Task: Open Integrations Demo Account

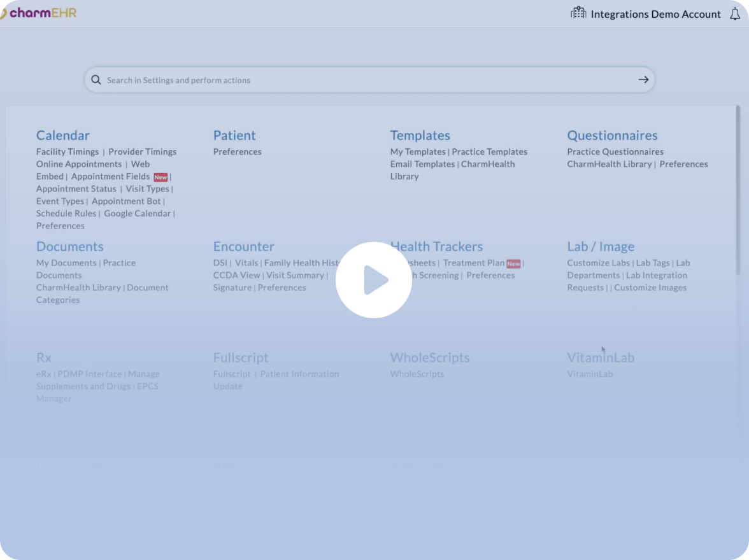Action: [x=655, y=15]
